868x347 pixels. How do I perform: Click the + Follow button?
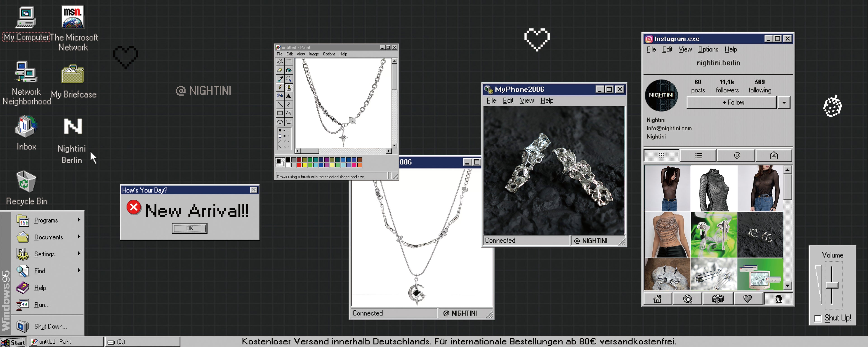pos(732,102)
